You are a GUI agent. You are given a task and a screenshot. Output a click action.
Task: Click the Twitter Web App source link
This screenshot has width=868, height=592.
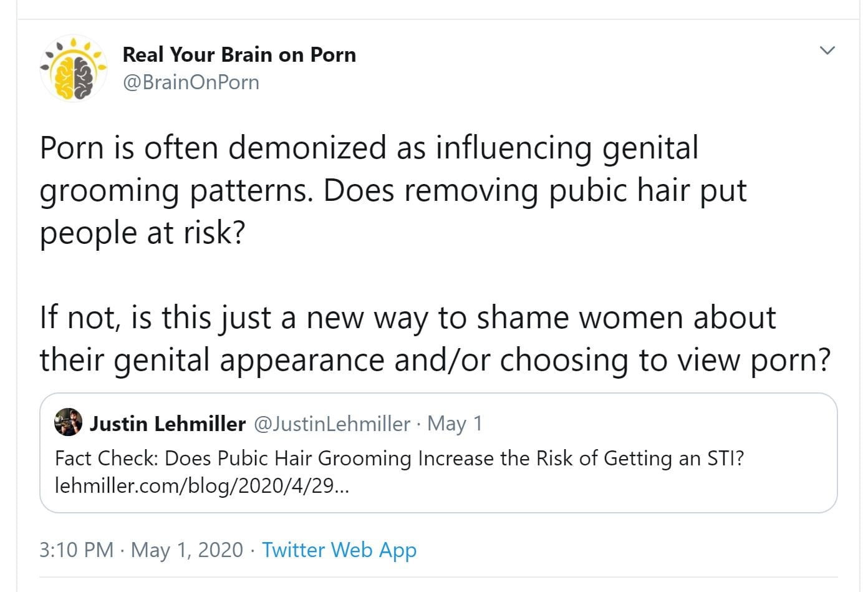click(339, 550)
